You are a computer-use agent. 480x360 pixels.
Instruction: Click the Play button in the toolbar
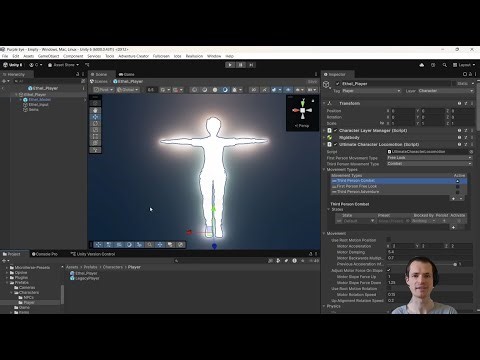tap(230, 65)
